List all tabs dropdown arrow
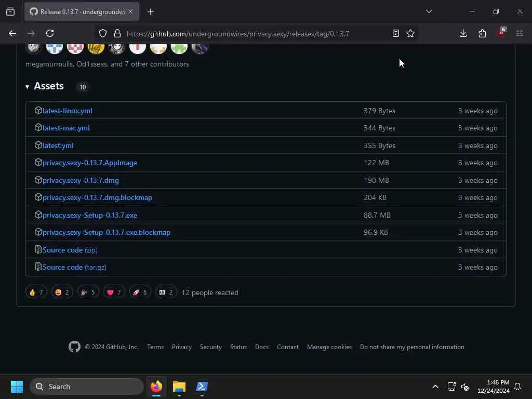Viewport: 532px width, 399px height. 429,11
